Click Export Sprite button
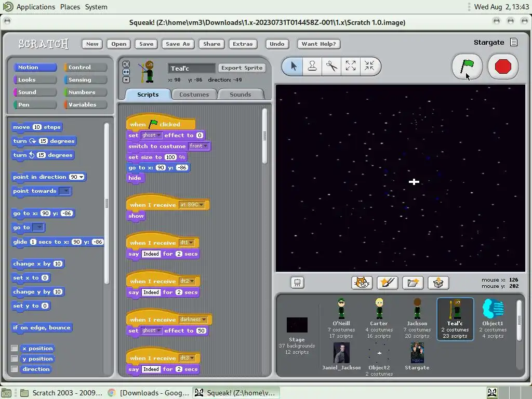532x399 pixels. point(242,68)
